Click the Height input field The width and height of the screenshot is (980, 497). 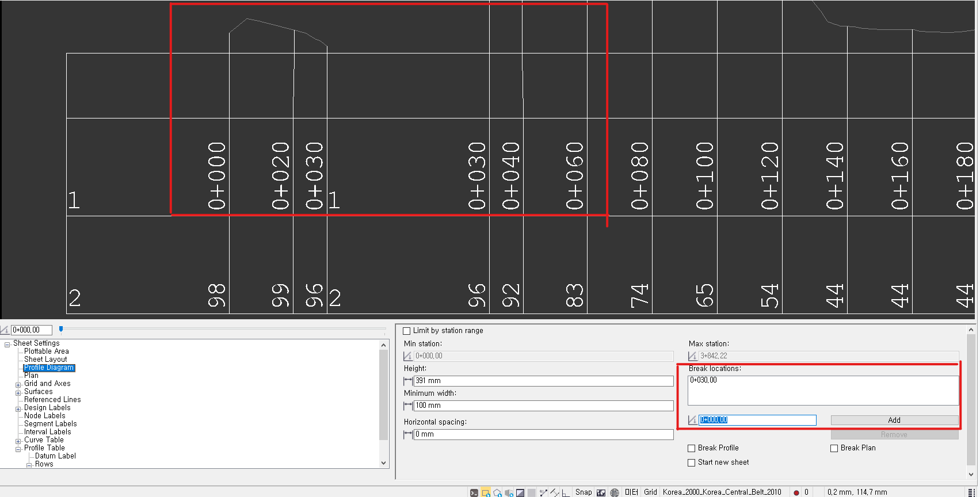click(x=543, y=381)
